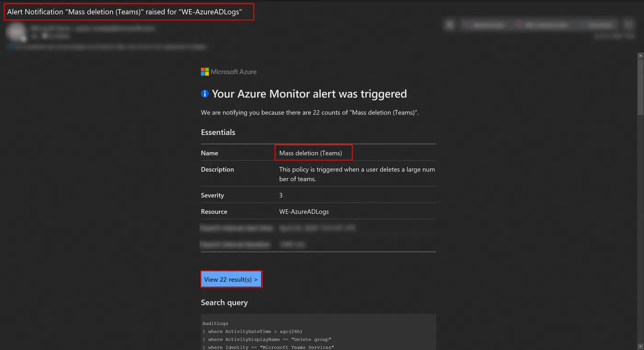
Task: Select query line with "ago(24h)"
Action: (253, 332)
